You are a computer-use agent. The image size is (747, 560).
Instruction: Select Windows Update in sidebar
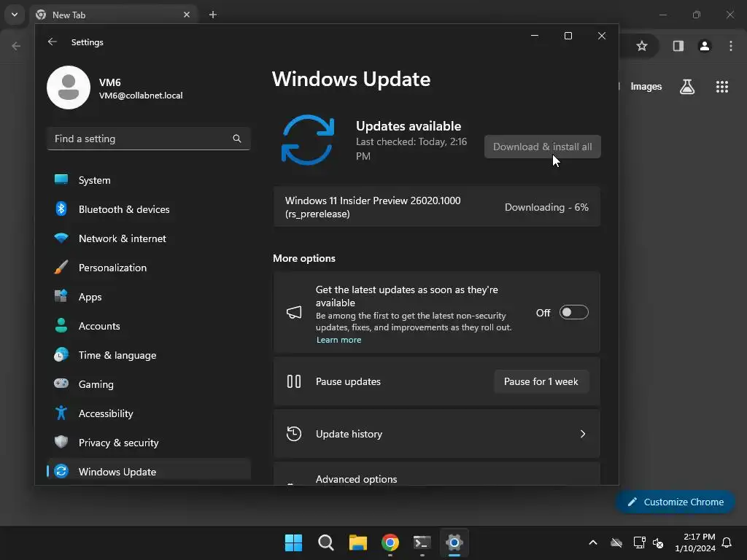[149, 472]
